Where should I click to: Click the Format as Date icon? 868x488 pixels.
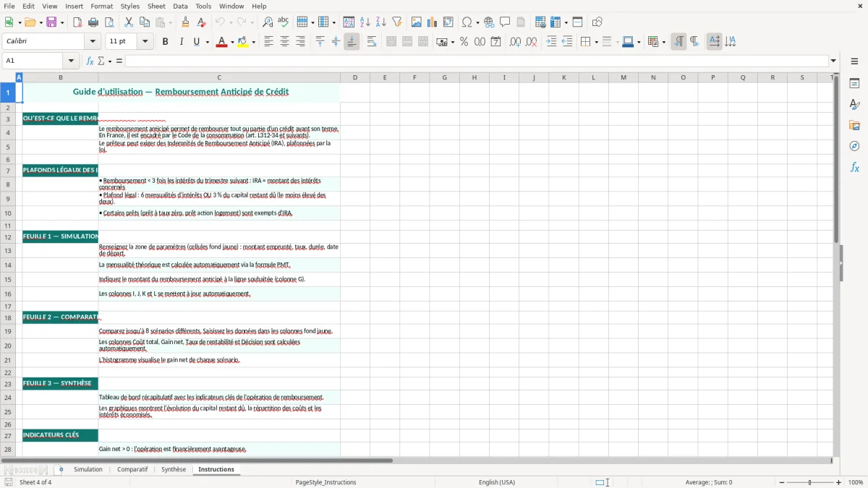pos(495,42)
